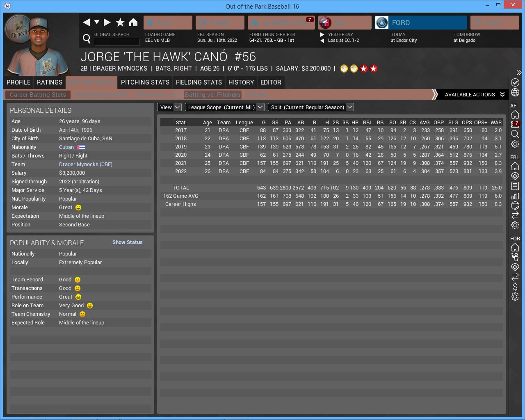525x420 pixels.
Task: Open the FOR settings gear icon
Action: click(515, 297)
